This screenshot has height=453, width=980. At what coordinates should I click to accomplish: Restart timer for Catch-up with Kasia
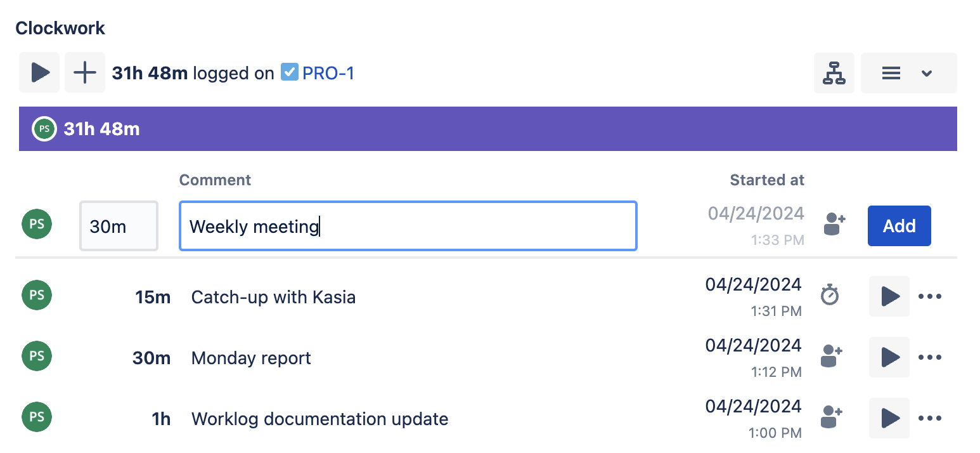889,296
